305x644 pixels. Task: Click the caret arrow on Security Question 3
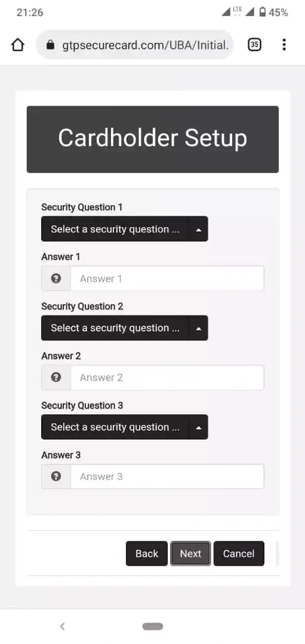[199, 427]
